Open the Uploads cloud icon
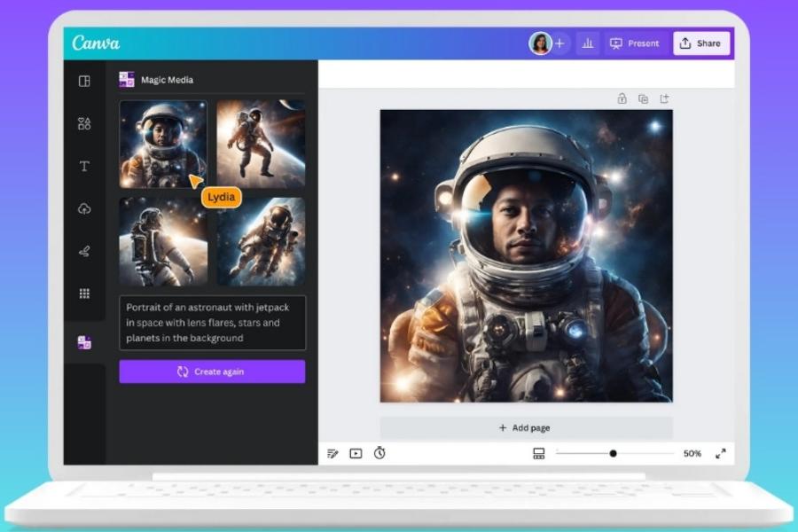 pyautogui.click(x=84, y=208)
